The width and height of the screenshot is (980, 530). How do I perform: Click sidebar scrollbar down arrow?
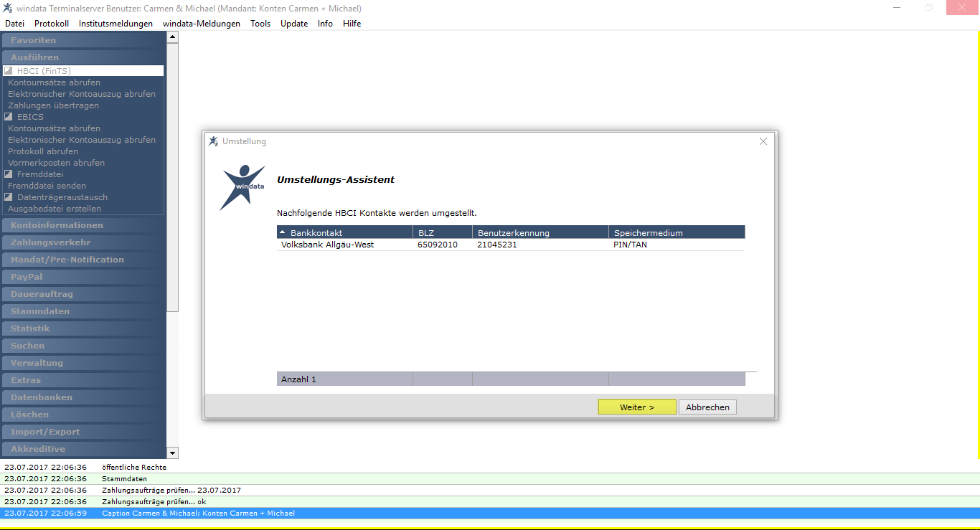[172, 453]
